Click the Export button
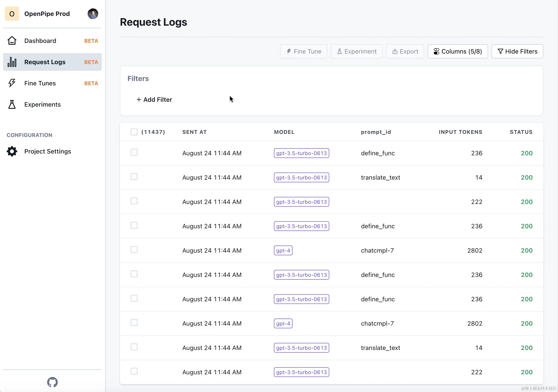The width and height of the screenshot is (558, 392). pos(405,51)
